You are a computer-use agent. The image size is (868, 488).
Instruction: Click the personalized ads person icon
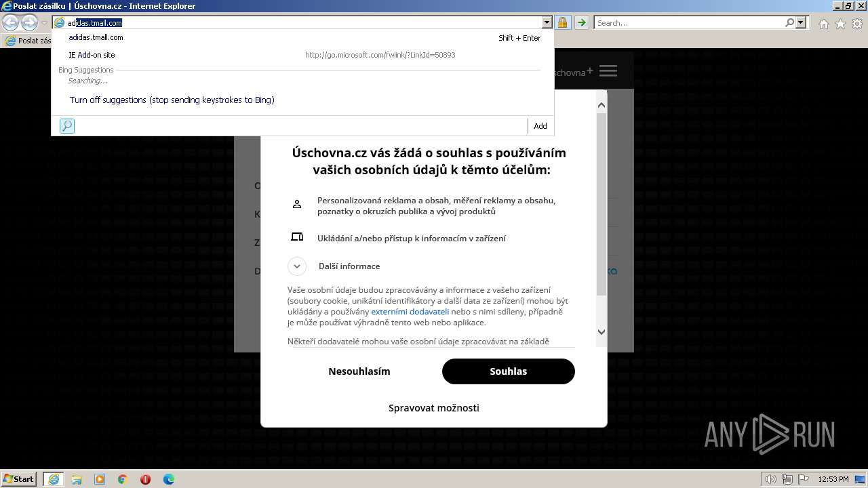click(x=297, y=204)
